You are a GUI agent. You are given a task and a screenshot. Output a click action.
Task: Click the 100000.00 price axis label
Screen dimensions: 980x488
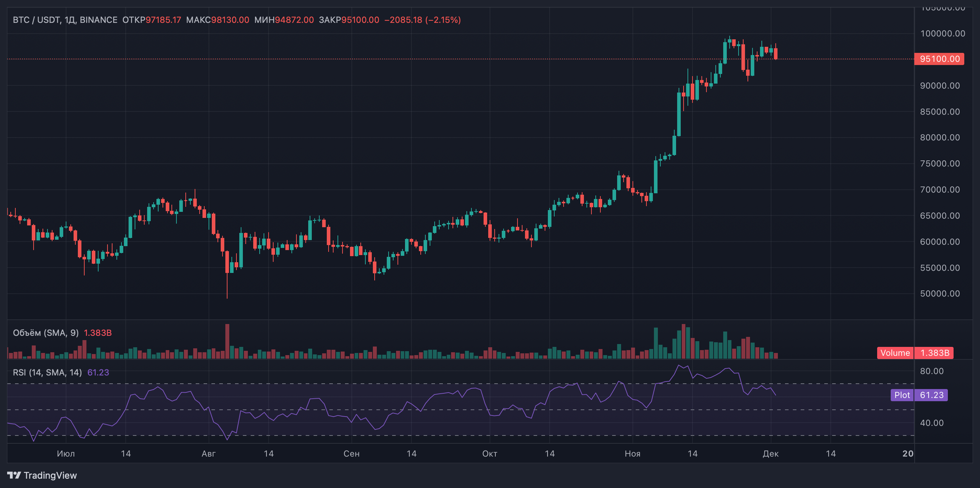942,34
